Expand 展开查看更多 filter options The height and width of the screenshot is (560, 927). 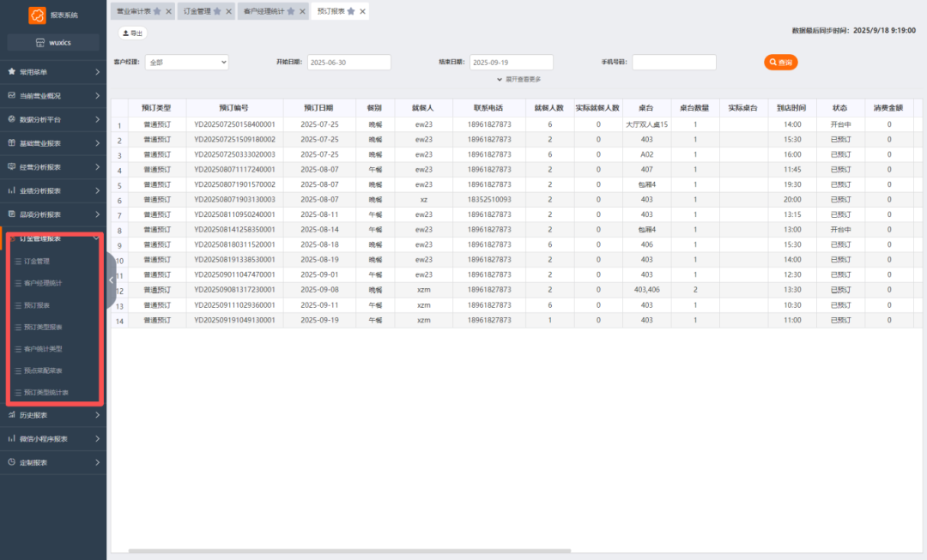[519, 79]
